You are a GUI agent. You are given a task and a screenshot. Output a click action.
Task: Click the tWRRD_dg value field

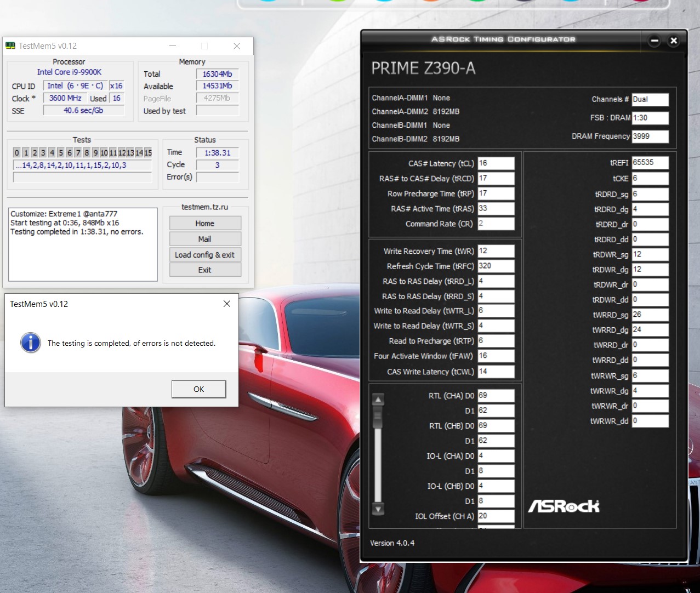[x=650, y=330]
